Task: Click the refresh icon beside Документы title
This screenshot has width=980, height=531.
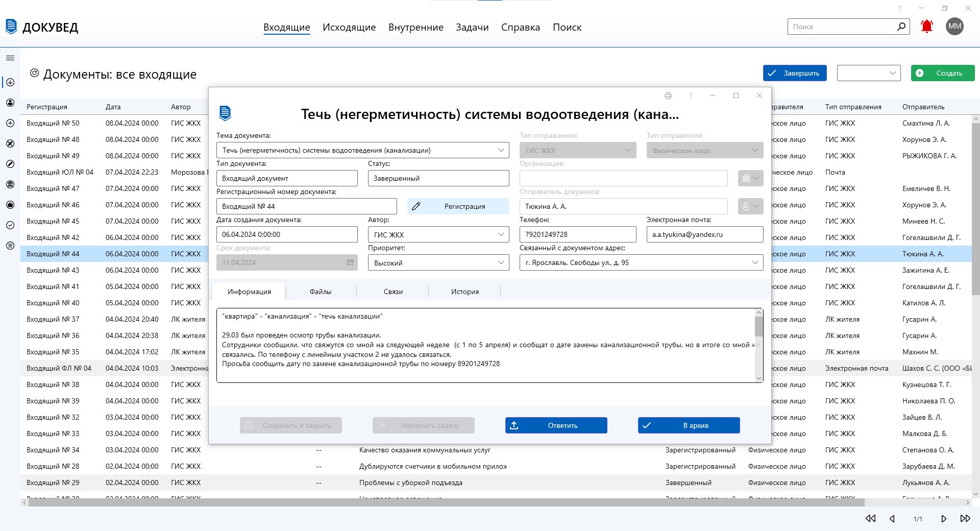Action: [x=34, y=74]
